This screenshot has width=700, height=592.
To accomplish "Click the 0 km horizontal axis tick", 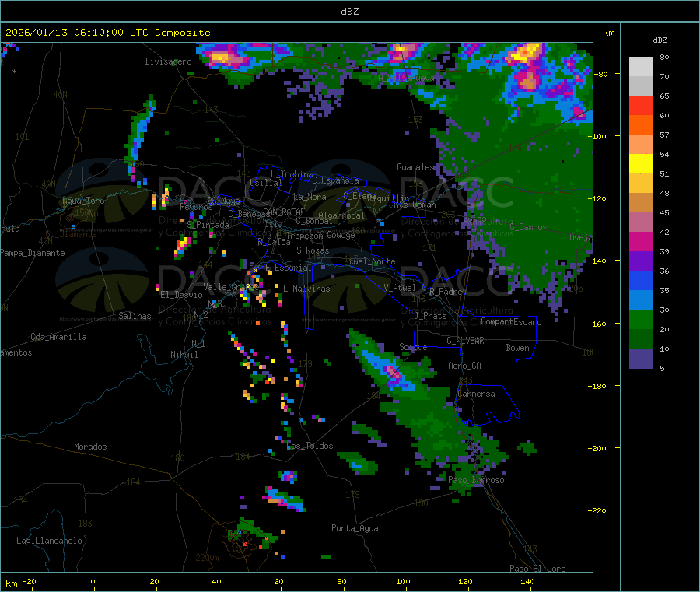I will [x=93, y=581].
